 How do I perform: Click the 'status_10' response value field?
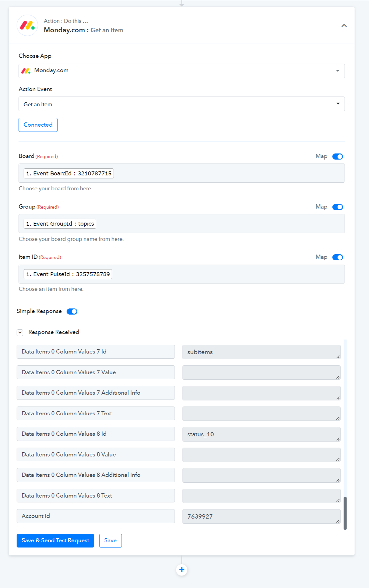click(x=261, y=434)
